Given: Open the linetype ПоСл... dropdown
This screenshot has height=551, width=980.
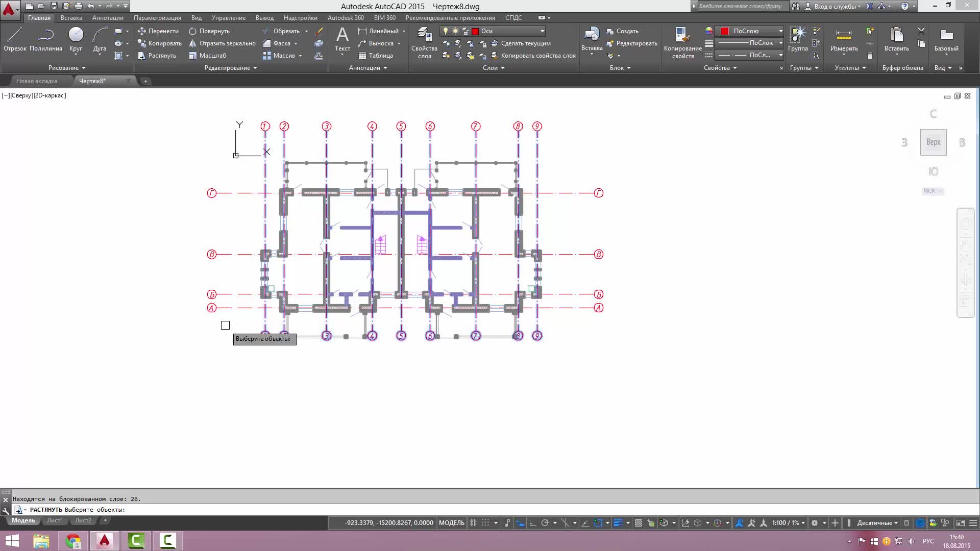Looking at the screenshot, I should 749,55.
